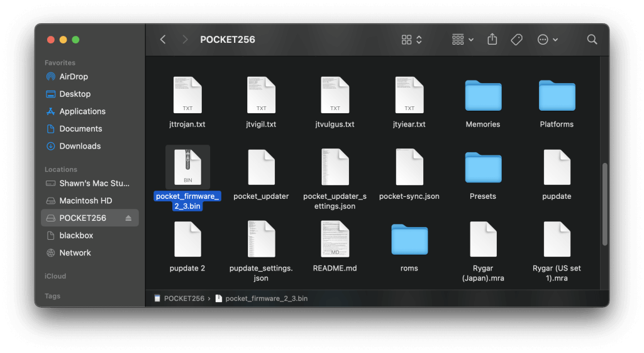Select Applications in the sidebar
The height and width of the screenshot is (353, 644).
(82, 111)
